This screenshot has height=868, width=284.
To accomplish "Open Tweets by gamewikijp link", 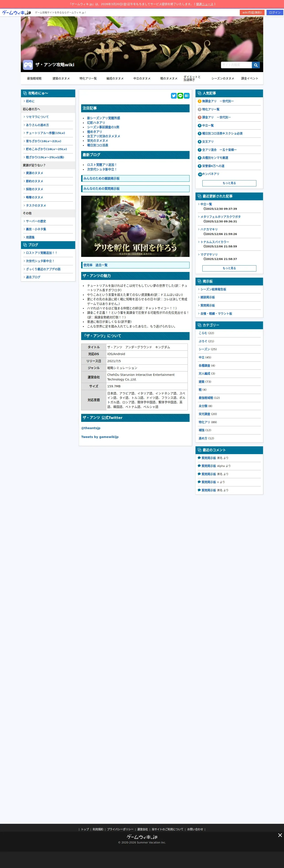I will tap(100, 437).
